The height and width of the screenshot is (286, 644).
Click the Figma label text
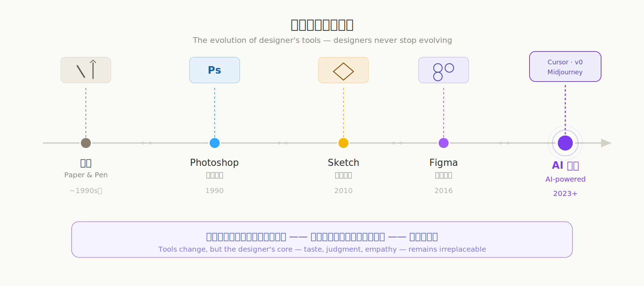click(x=444, y=163)
